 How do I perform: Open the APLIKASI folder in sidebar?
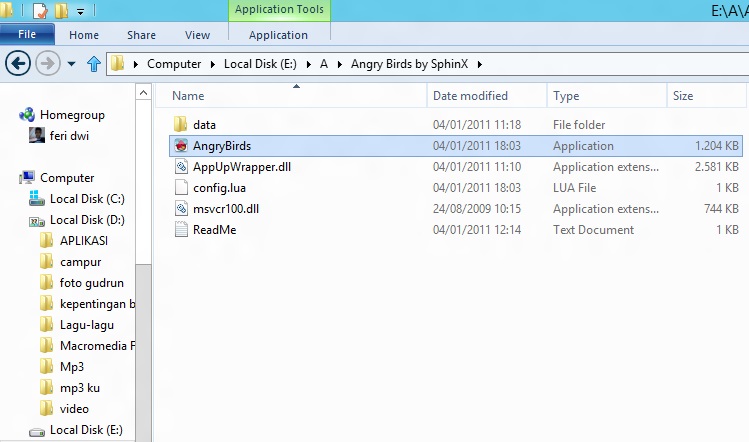tap(84, 241)
